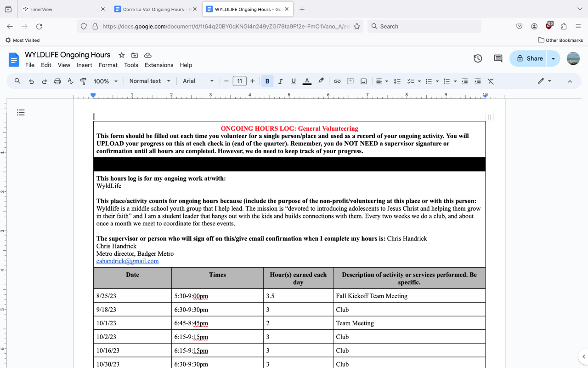
Task: Toggle Italic formatting button
Action: [280, 81]
